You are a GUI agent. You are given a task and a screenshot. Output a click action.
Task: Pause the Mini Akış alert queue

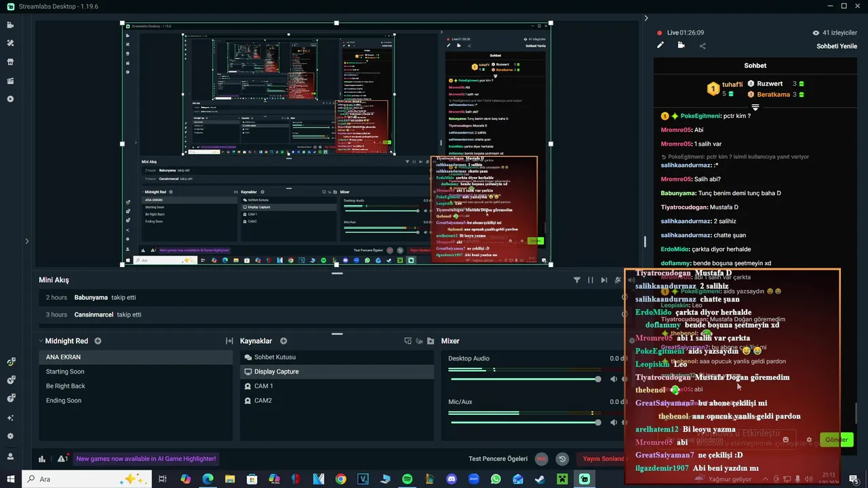(591, 280)
